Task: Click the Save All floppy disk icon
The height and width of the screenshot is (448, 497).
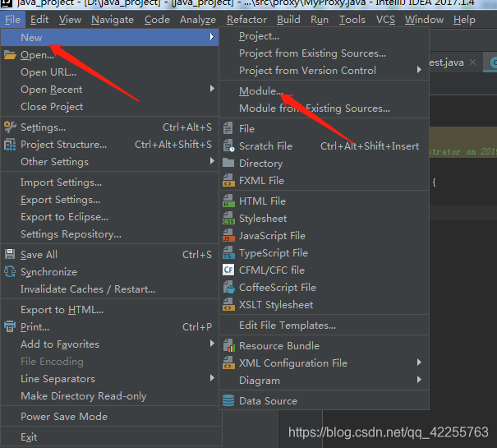Action: coord(10,255)
